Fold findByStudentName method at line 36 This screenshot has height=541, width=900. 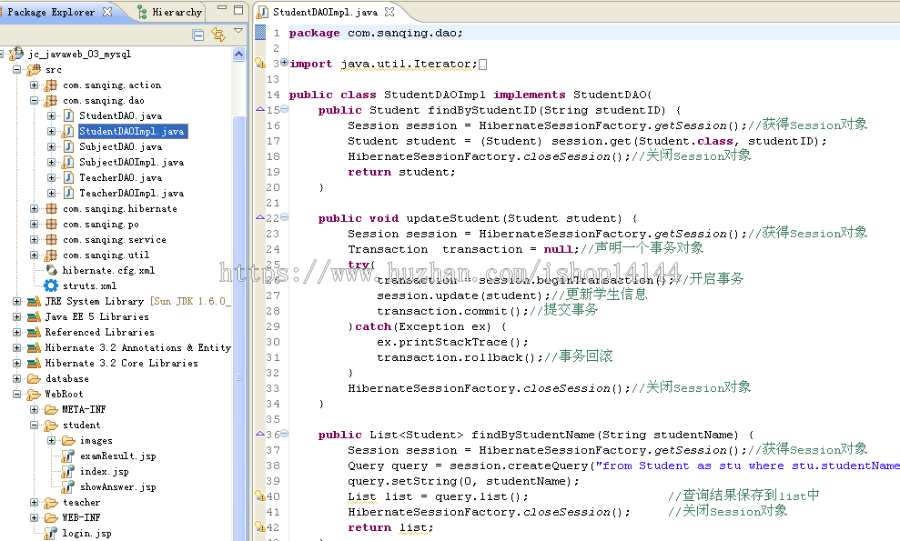[285, 434]
